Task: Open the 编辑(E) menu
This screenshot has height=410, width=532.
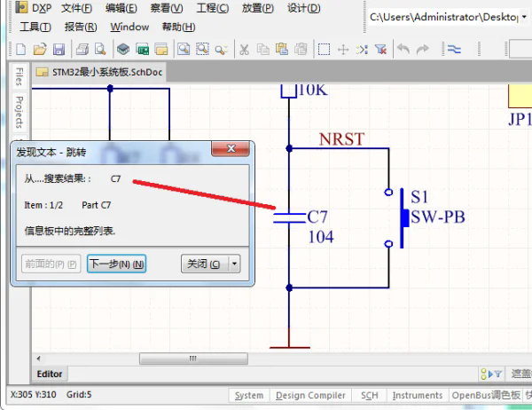Action: coord(121,8)
